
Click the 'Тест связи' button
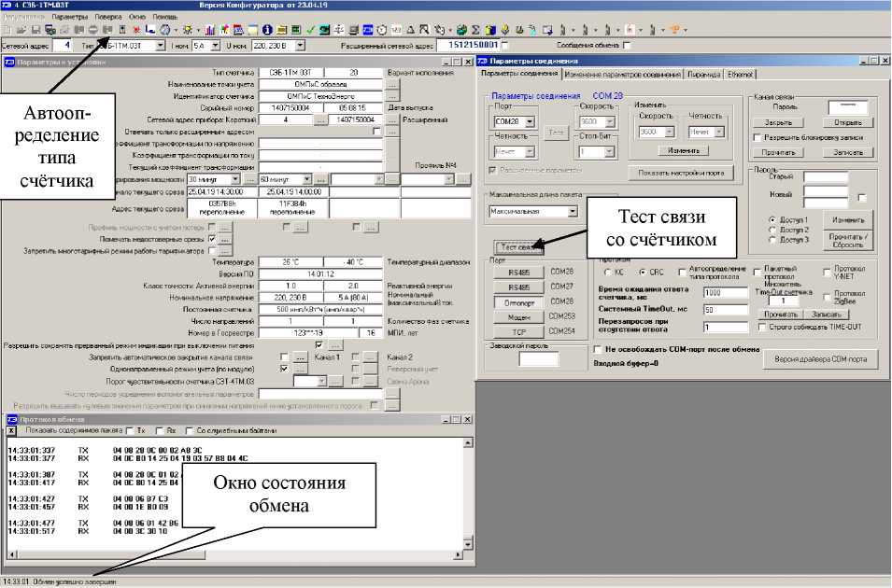pos(518,247)
